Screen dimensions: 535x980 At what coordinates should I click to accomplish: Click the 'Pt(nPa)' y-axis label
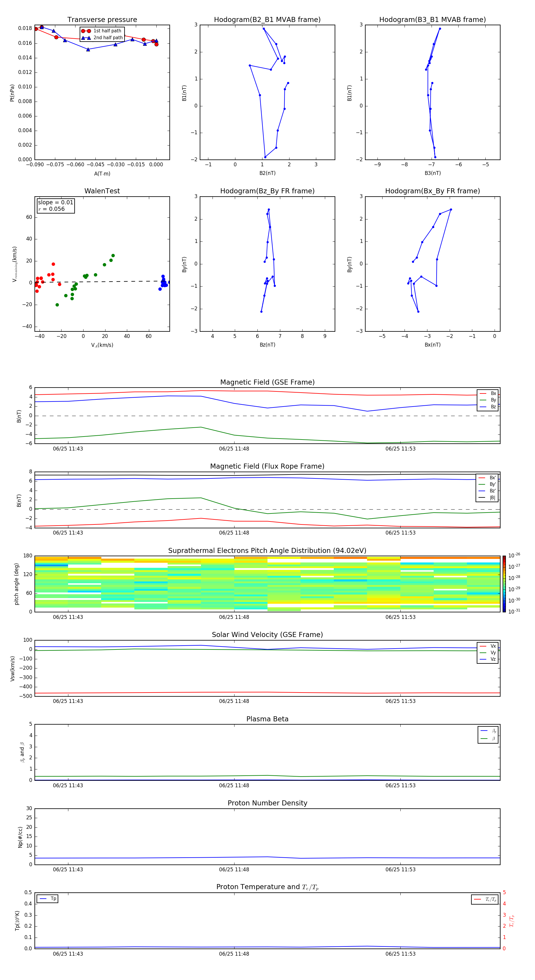pos(12,93)
